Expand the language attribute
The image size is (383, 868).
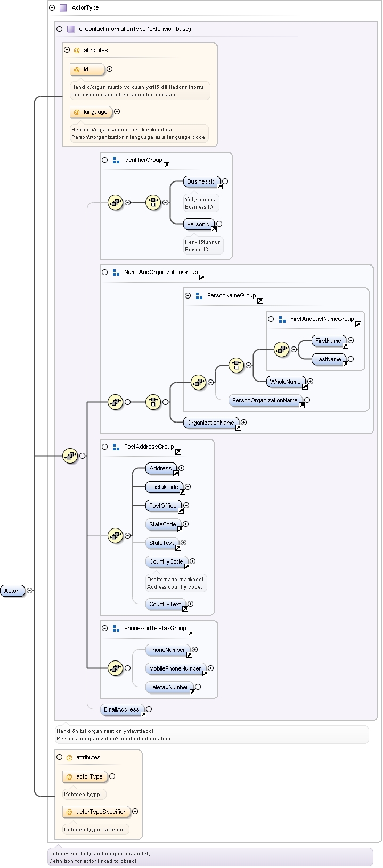[x=117, y=112]
